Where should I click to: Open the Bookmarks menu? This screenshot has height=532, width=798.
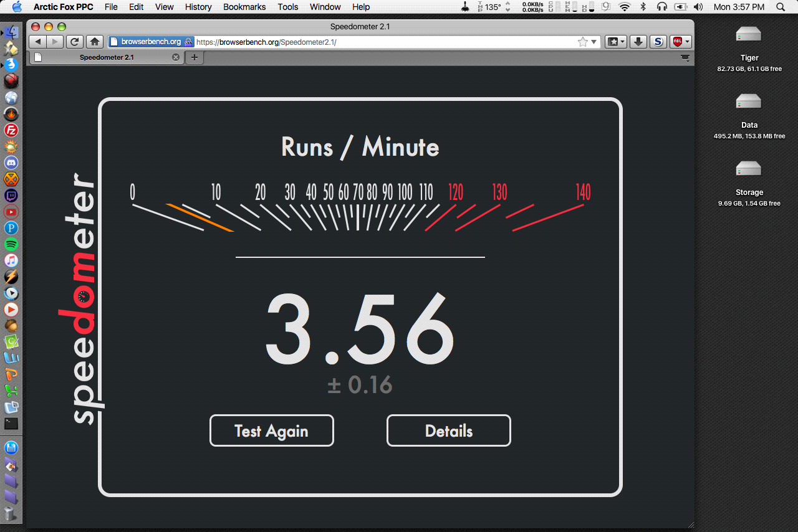(244, 7)
